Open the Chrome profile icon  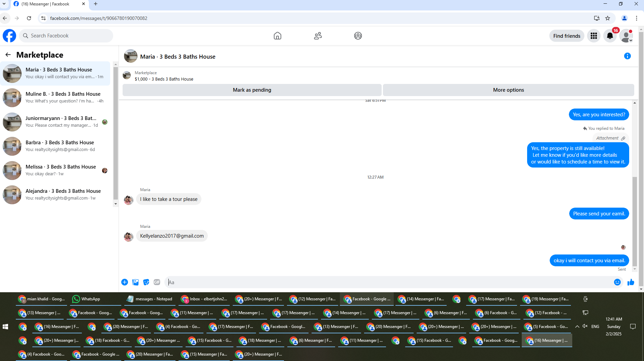coord(624,18)
